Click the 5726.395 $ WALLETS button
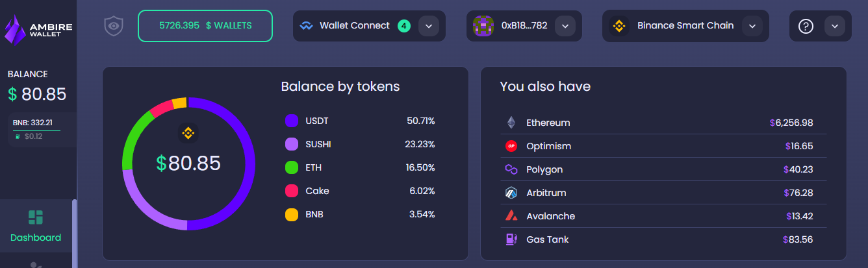 coord(205,26)
